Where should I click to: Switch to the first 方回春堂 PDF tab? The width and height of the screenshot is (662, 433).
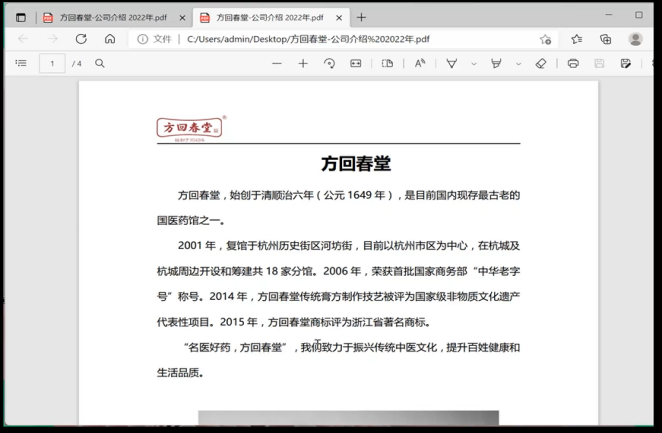[x=105, y=17]
